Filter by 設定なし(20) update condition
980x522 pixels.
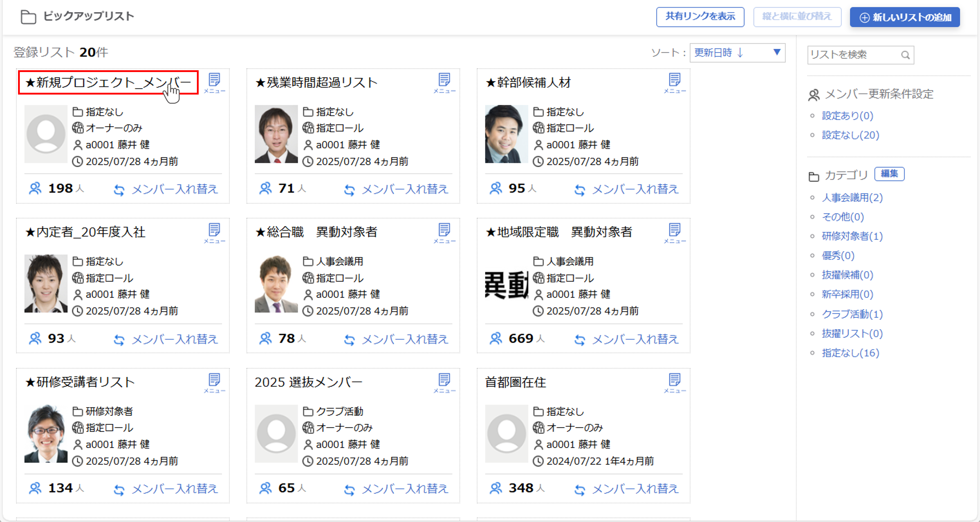(850, 135)
